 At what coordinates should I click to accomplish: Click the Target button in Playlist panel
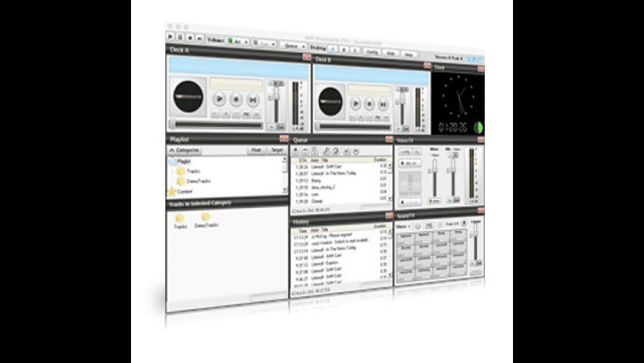[277, 150]
